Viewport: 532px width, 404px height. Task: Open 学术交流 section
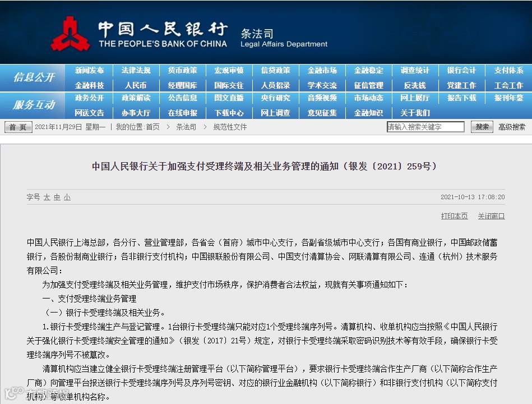pos(322,85)
